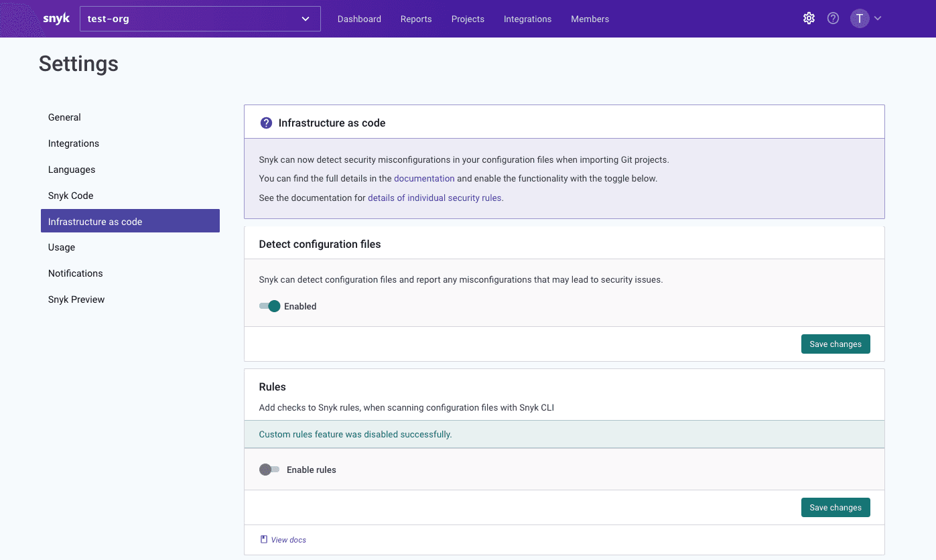This screenshot has width=936, height=560.
Task: Click the Snyk logo
Action: [x=56, y=19]
